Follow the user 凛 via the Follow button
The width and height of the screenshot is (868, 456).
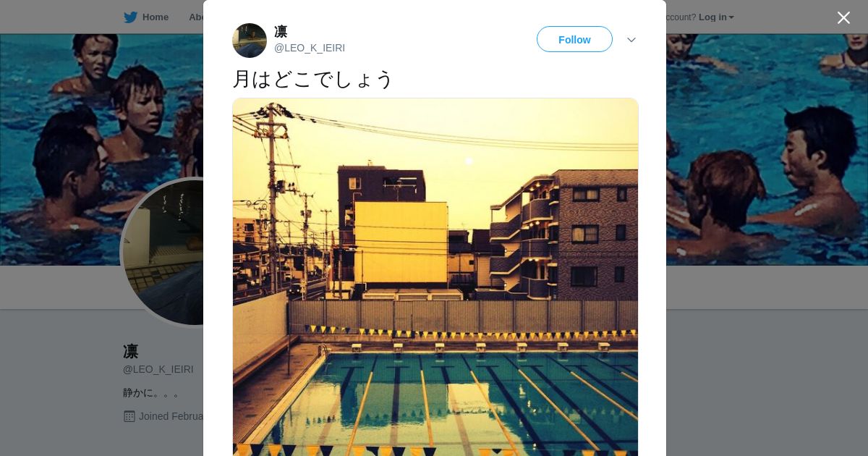pyautogui.click(x=574, y=40)
